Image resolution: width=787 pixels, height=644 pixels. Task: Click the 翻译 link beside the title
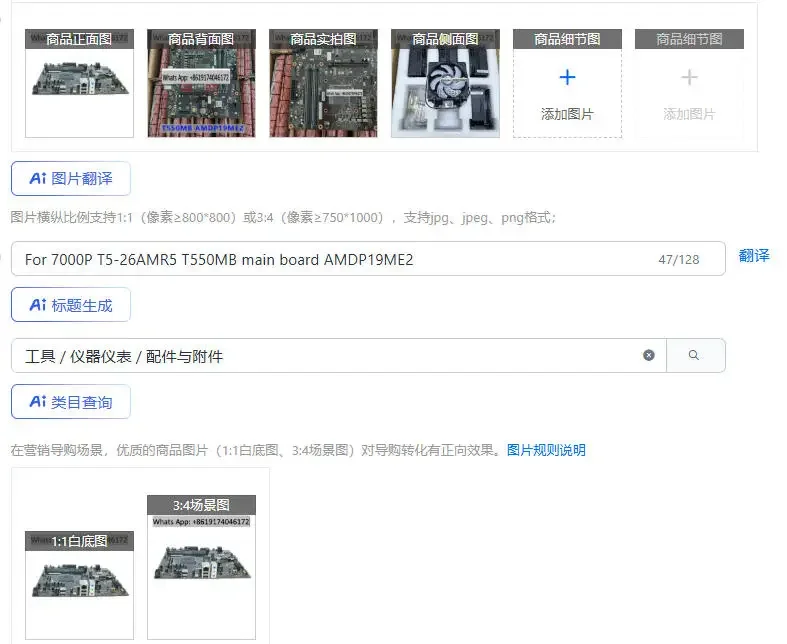(x=754, y=255)
